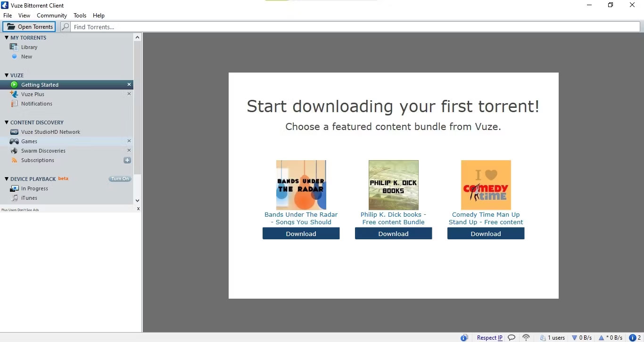Viewport: 644px width, 342px height.
Task: Click the Subscriptions RSS feed icon
Action: (x=14, y=160)
